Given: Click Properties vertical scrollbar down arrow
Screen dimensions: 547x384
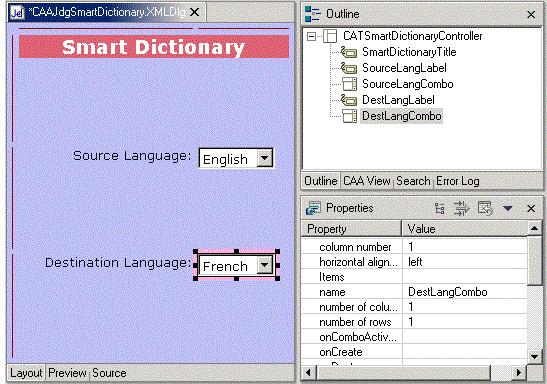Looking at the screenshot, I should pyautogui.click(x=534, y=357).
